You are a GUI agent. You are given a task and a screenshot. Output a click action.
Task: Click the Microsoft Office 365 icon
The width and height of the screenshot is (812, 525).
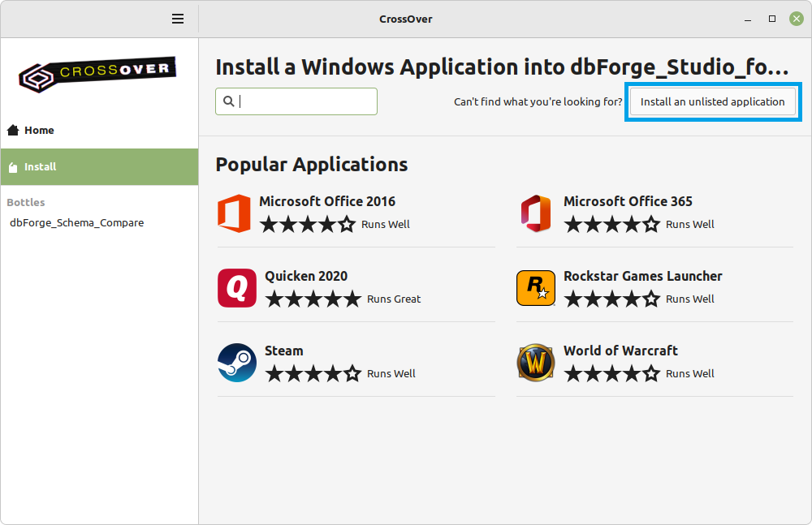pyautogui.click(x=536, y=213)
